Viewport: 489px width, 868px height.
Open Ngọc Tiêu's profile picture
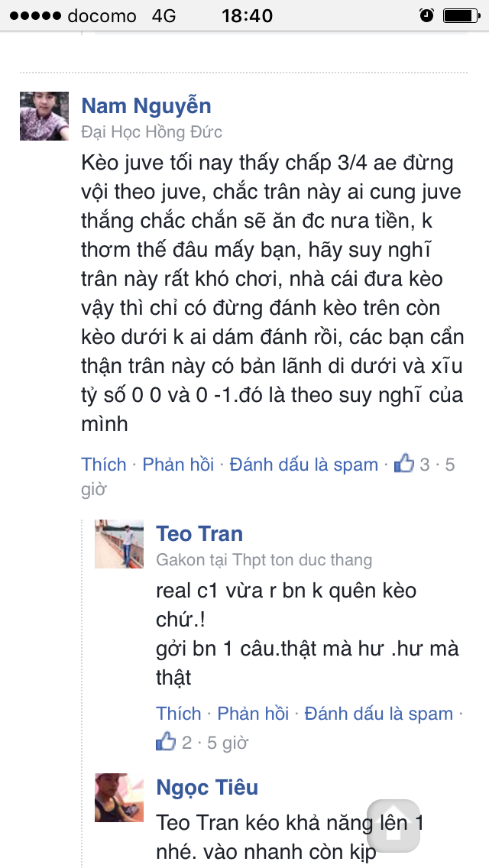point(119,797)
